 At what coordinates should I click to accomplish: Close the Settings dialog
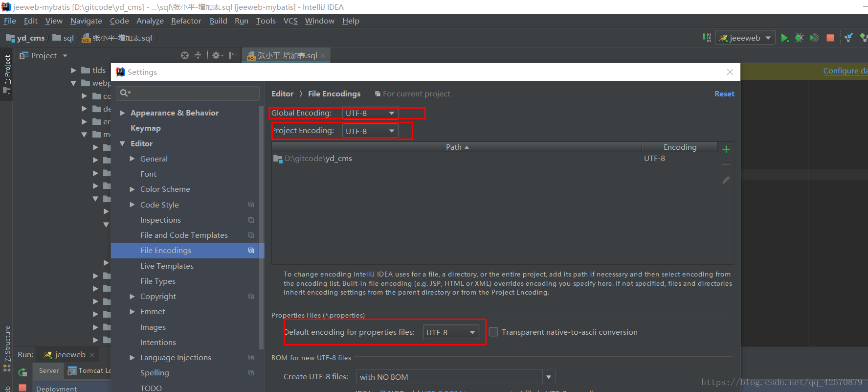(730, 72)
